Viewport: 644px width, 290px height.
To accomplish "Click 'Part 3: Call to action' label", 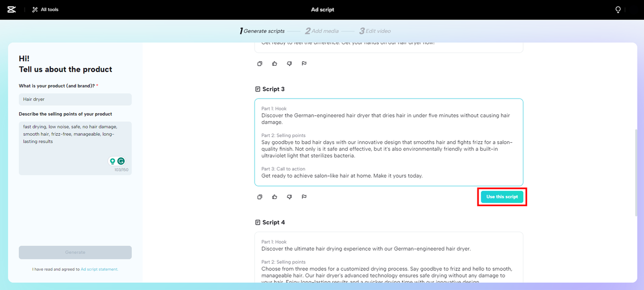I will coord(283,169).
